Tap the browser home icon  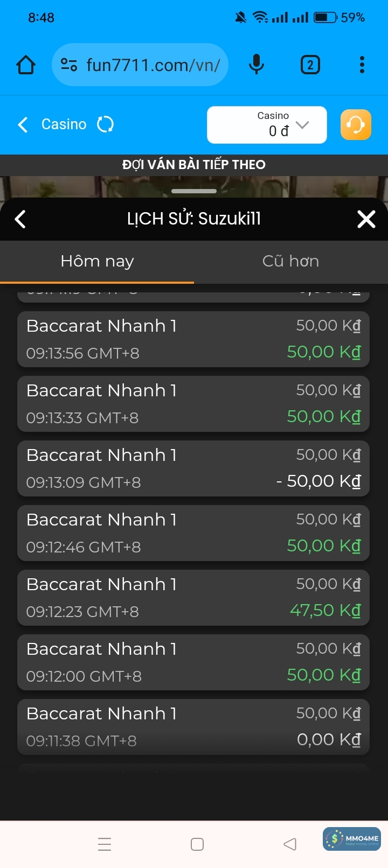pyautogui.click(x=26, y=65)
